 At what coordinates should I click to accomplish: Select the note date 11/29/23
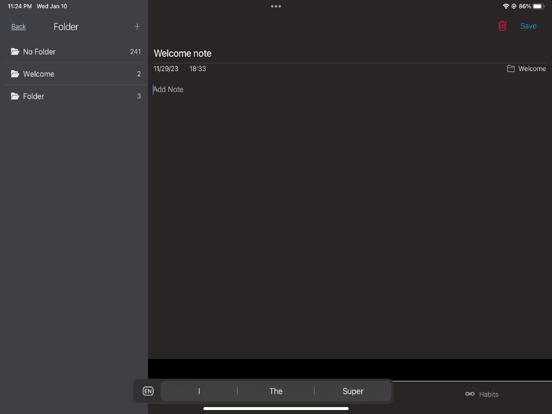click(x=166, y=69)
